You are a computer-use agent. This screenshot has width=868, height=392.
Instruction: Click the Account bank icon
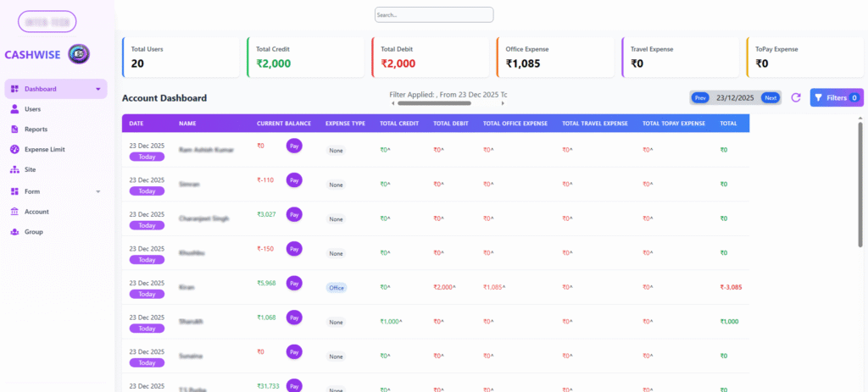click(x=15, y=212)
